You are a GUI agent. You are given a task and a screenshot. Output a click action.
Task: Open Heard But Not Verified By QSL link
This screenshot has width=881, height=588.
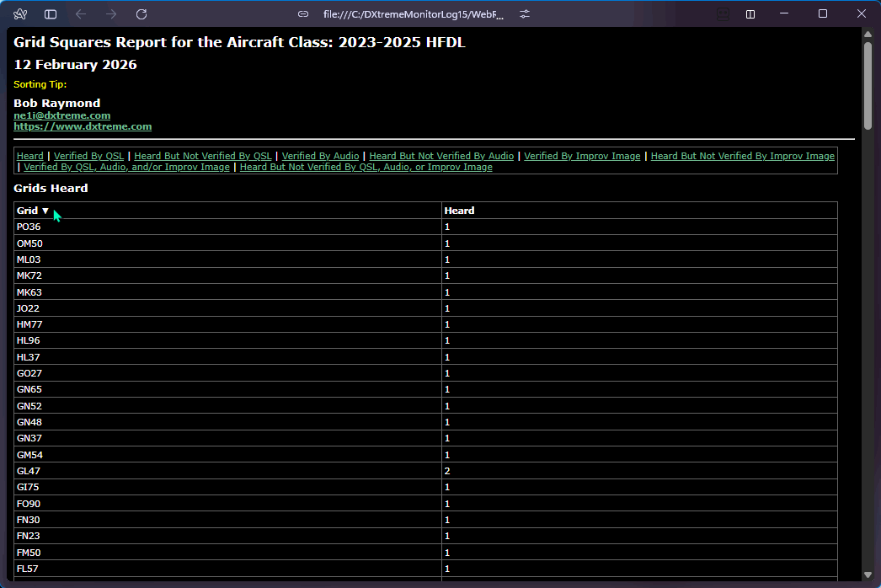click(203, 156)
